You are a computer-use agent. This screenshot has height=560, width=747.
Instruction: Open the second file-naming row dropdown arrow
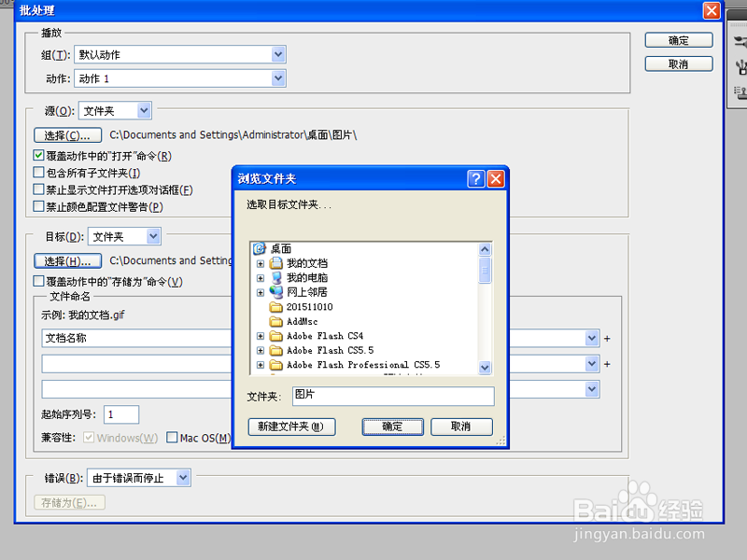[x=592, y=364]
